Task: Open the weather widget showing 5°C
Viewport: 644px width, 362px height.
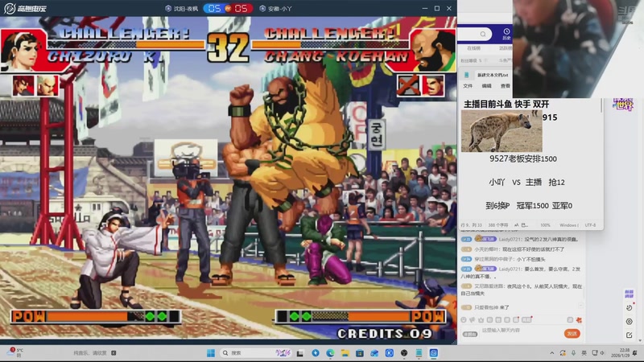Action: point(15,352)
